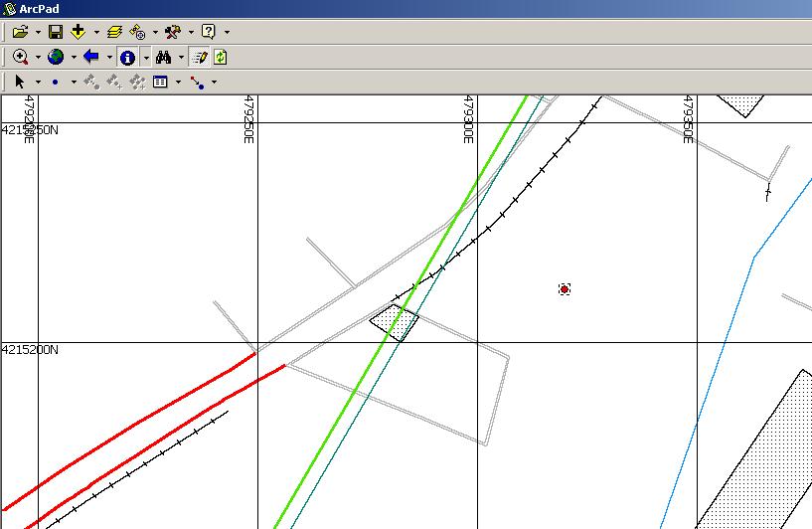Activate the GPS satellite position icon
Viewport: 812px width, 529px height.
[x=138, y=32]
